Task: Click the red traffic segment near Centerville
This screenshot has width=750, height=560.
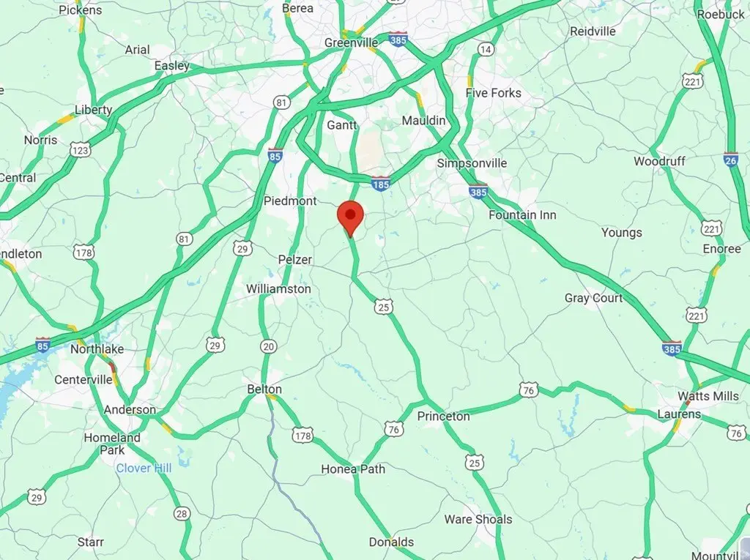Action: point(112,367)
